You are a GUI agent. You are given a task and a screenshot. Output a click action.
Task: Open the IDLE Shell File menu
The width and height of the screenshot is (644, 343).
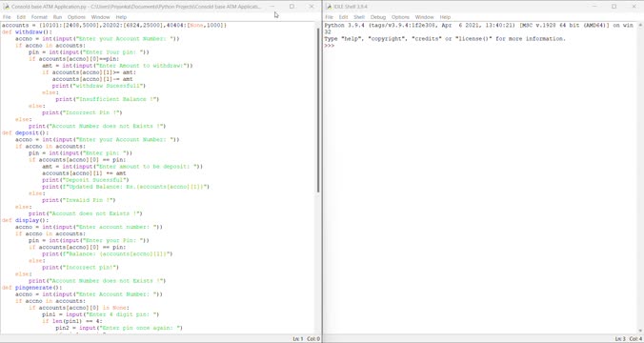tap(330, 17)
